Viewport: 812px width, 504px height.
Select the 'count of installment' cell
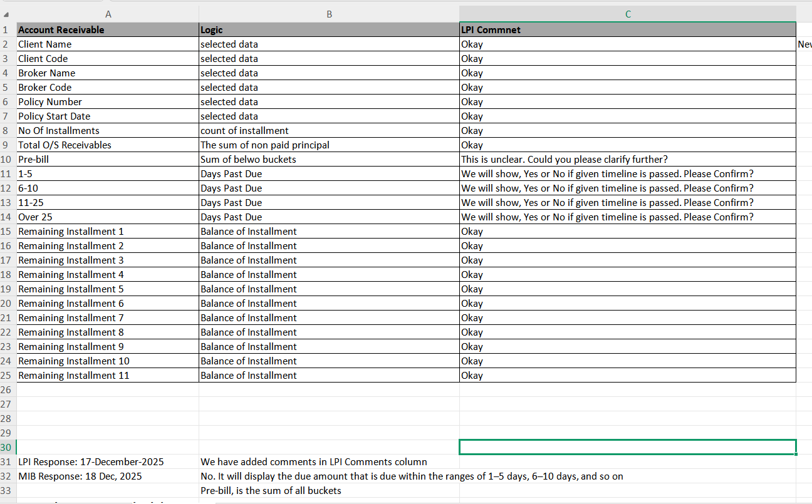pos(244,131)
